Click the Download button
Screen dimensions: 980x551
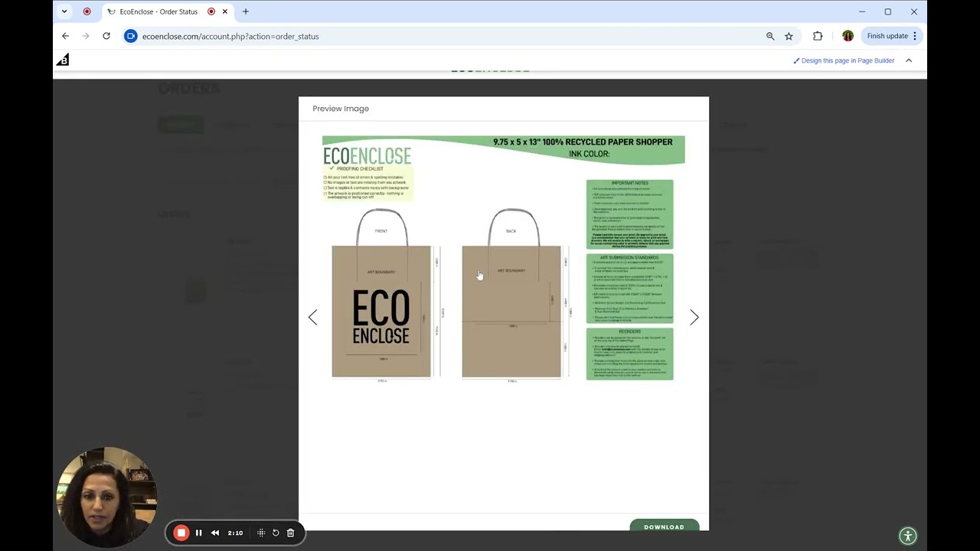click(665, 526)
